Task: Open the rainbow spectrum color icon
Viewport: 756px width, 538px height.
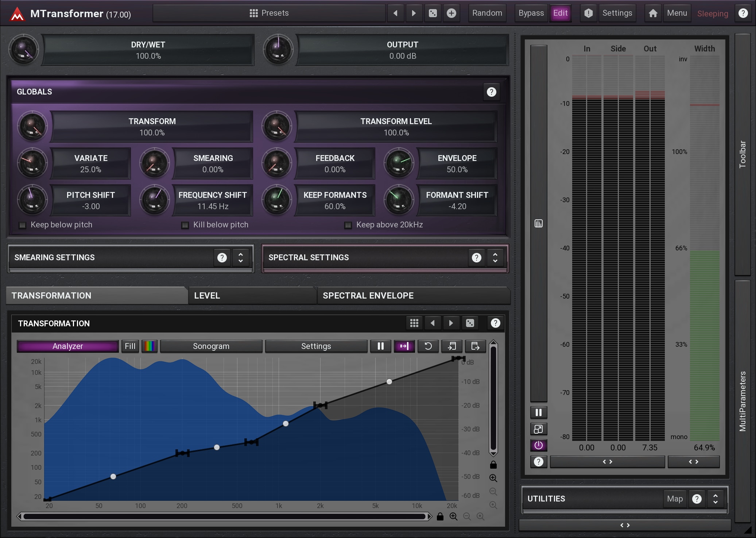Action: (149, 346)
